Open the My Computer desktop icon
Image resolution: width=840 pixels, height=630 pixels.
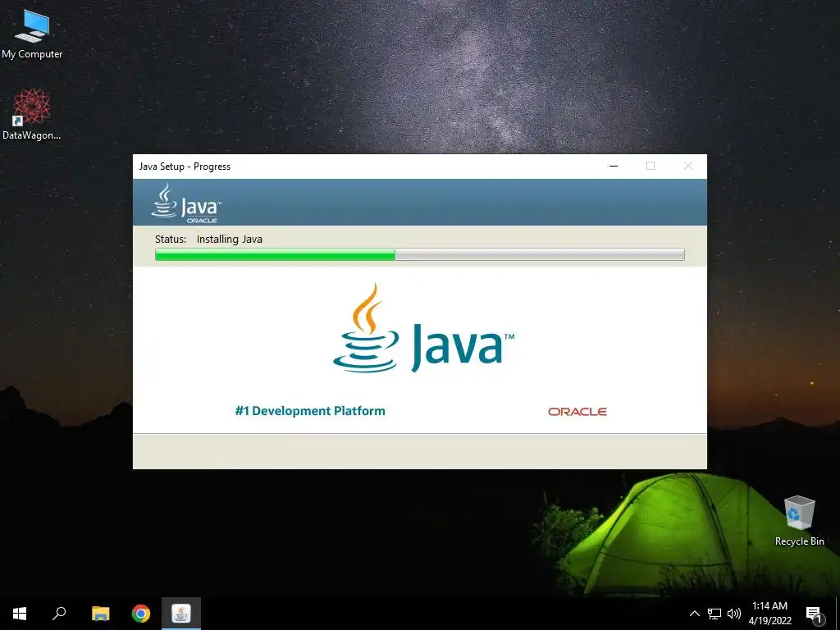click(x=32, y=34)
